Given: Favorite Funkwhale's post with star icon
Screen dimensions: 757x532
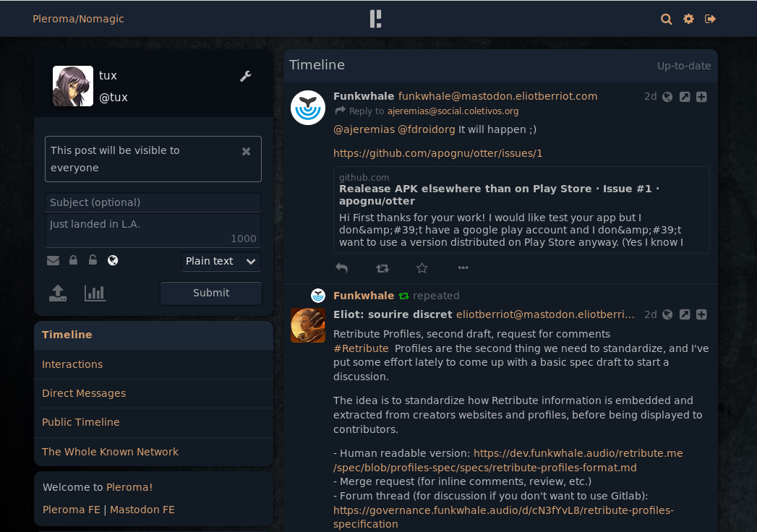Looking at the screenshot, I should coord(422,268).
